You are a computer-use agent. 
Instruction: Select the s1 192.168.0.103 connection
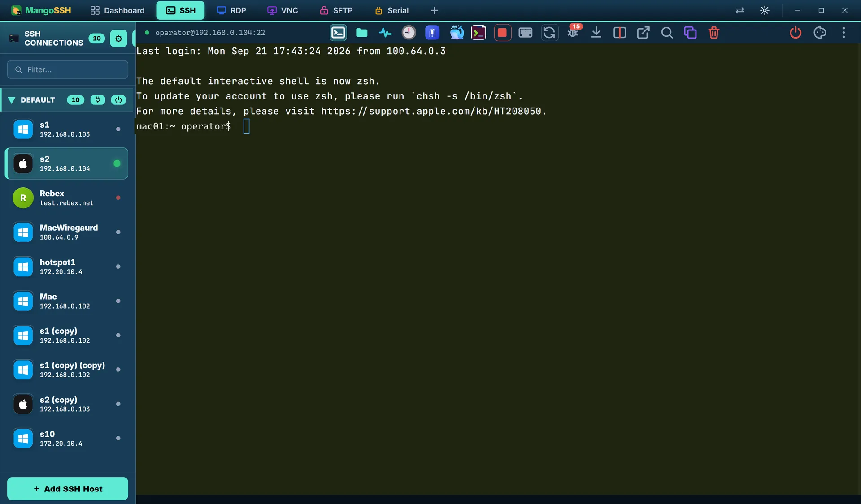66,129
